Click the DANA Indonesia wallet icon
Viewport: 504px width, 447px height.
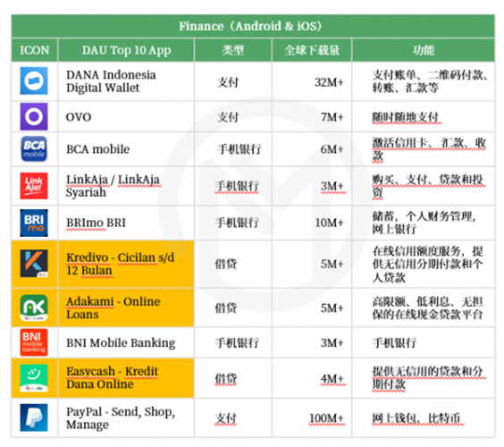pos(34,80)
